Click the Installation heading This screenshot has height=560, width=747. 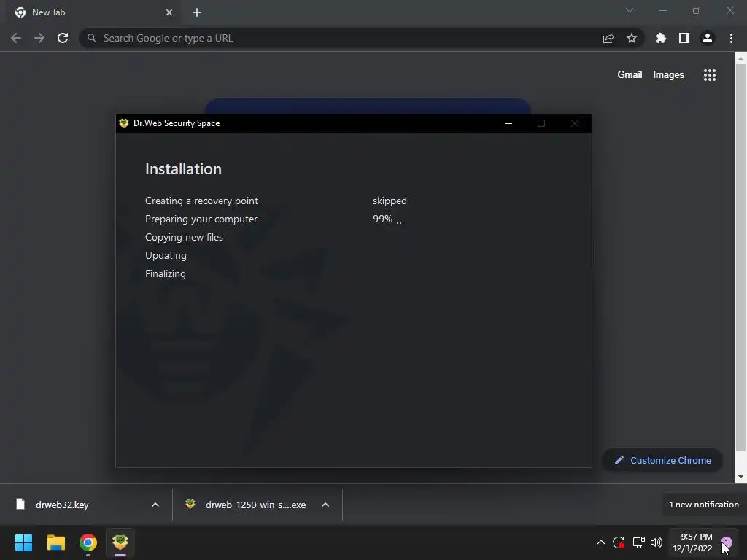[183, 169]
